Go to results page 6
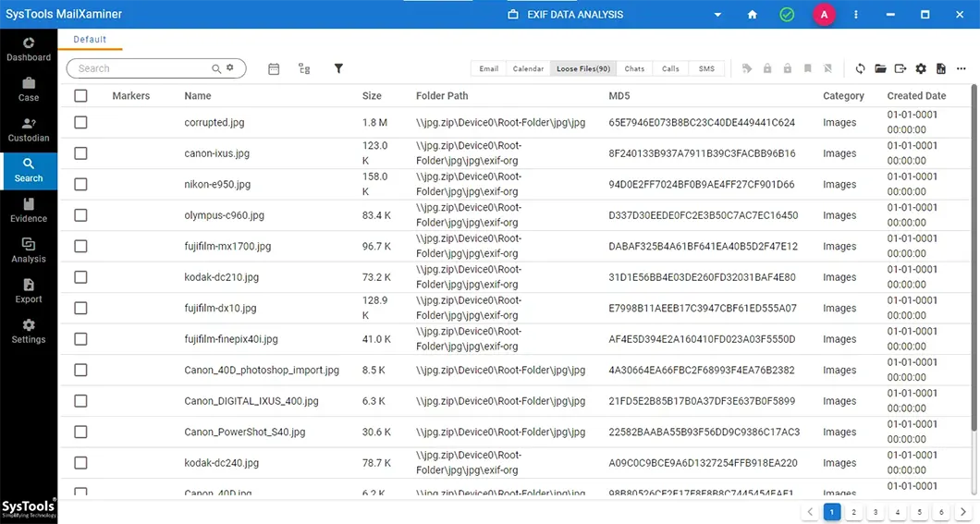The height and width of the screenshot is (524, 980). [941, 512]
